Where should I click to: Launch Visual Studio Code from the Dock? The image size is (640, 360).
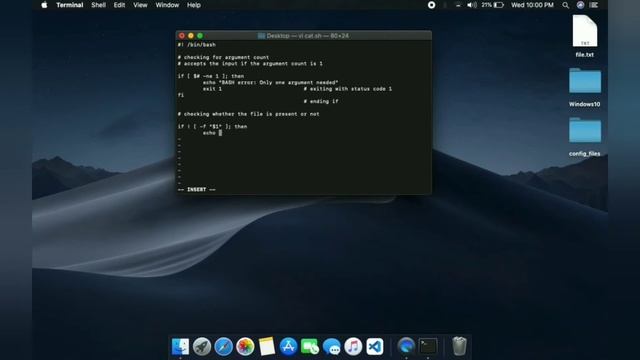[375, 347]
